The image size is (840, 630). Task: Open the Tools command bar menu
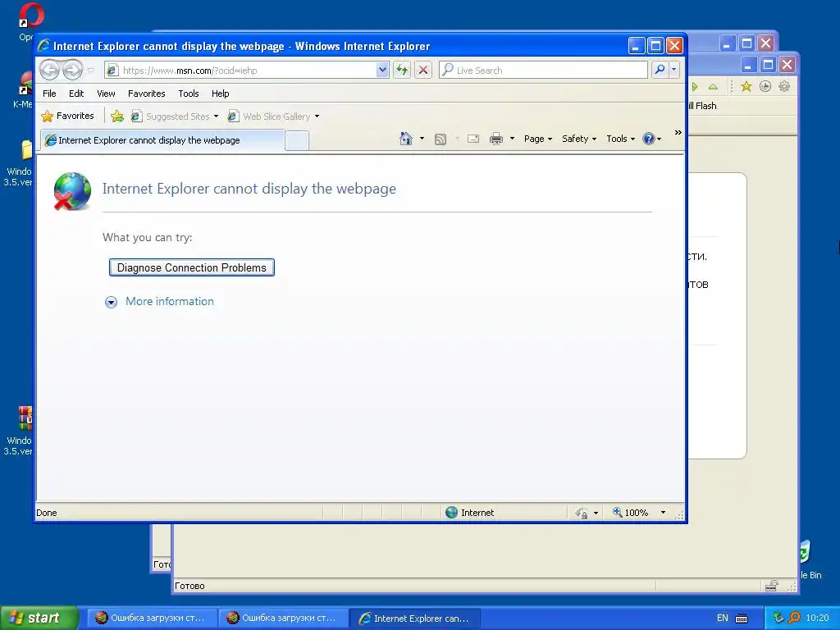pyautogui.click(x=620, y=139)
